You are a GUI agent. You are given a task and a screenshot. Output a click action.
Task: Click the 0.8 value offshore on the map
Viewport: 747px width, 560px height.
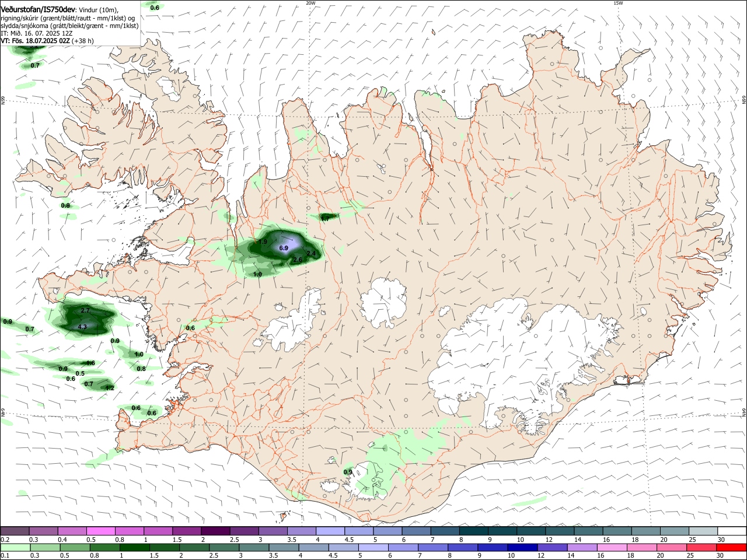[141, 369]
